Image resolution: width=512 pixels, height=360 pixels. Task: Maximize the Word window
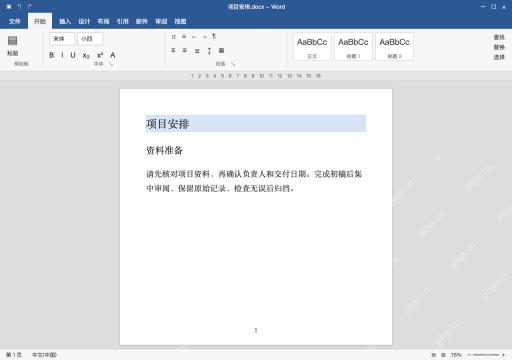494,7
